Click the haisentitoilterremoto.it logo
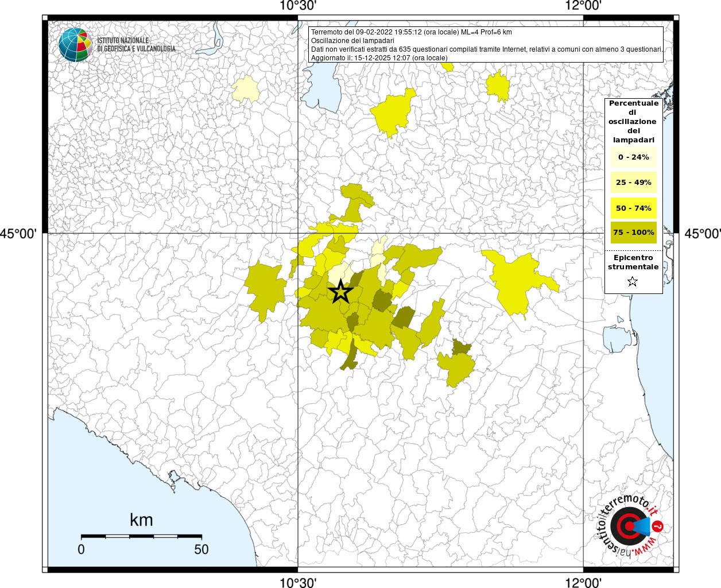 pyautogui.click(x=629, y=526)
